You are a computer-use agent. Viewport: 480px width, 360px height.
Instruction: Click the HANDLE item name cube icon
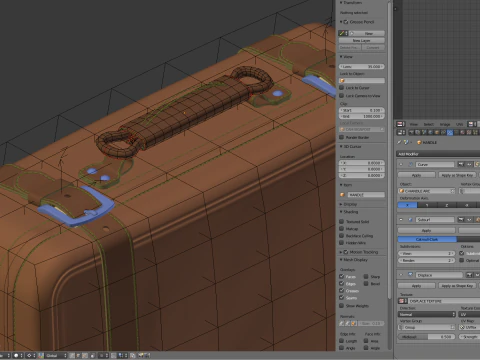pyautogui.click(x=342, y=195)
